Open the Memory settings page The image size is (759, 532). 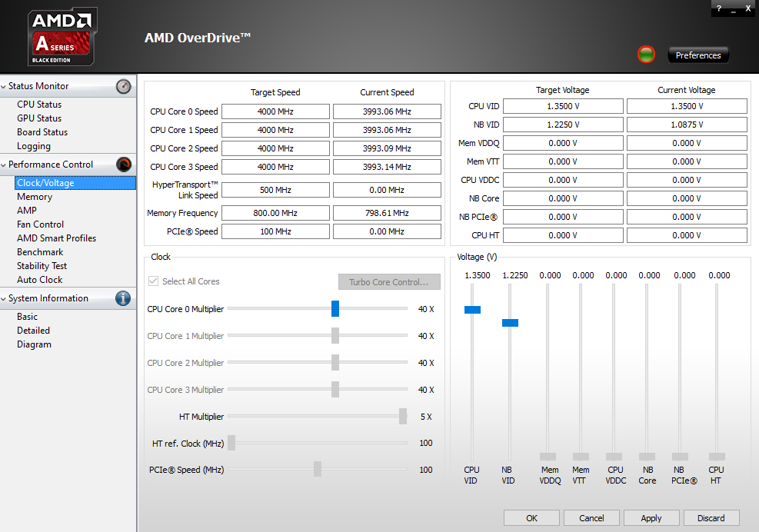pos(35,197)
